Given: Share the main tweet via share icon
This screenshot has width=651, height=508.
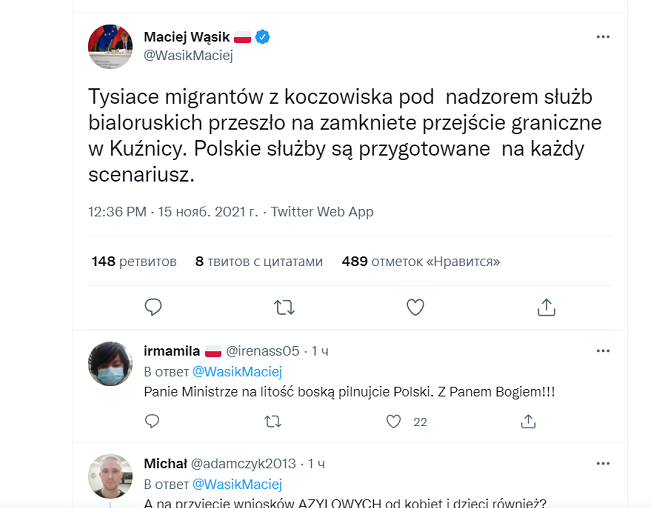Looking at the screenshot, I should [546, 307].
